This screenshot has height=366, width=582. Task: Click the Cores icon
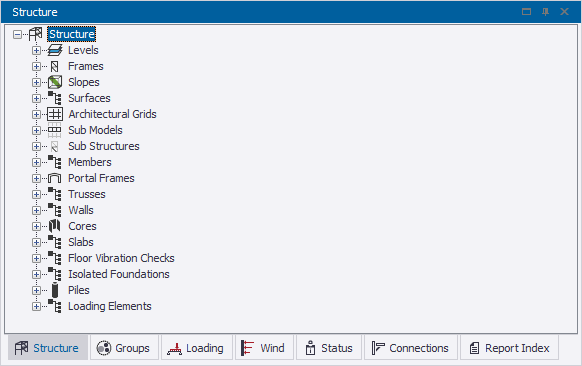(55, 226)
